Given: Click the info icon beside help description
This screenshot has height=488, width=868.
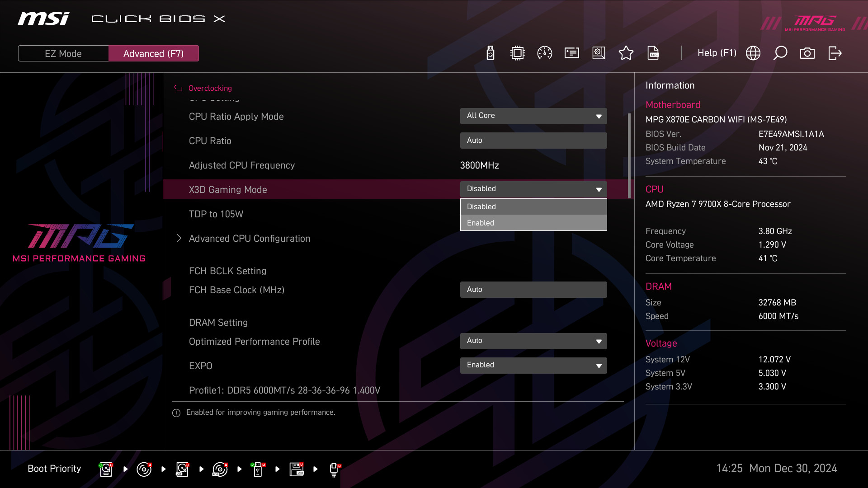Looking at the screenshot, I should tap(176, 413).
